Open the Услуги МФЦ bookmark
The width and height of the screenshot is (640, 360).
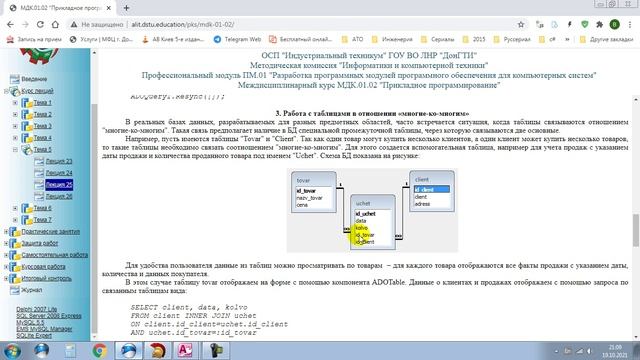[101, 39]
